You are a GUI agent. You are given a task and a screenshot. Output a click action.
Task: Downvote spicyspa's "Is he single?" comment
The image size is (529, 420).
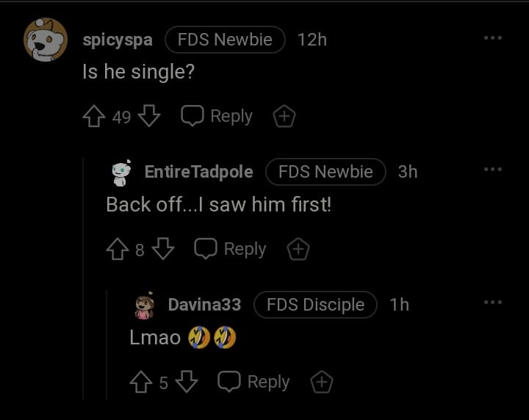[x=149, y=116]
